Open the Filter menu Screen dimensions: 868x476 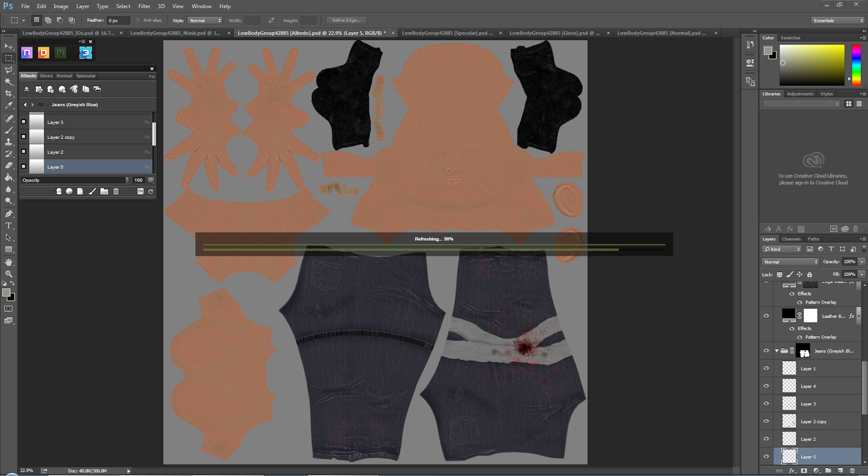(x=144, y=7)
